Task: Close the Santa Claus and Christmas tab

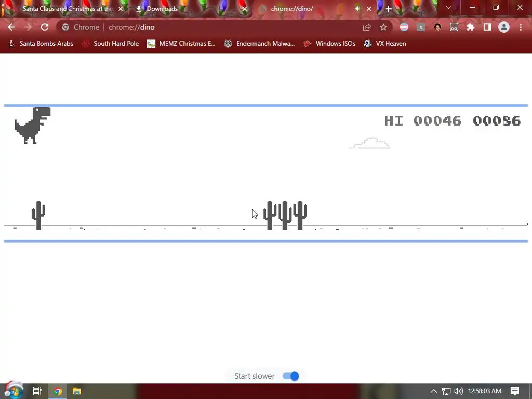Action: coord(121,9)
